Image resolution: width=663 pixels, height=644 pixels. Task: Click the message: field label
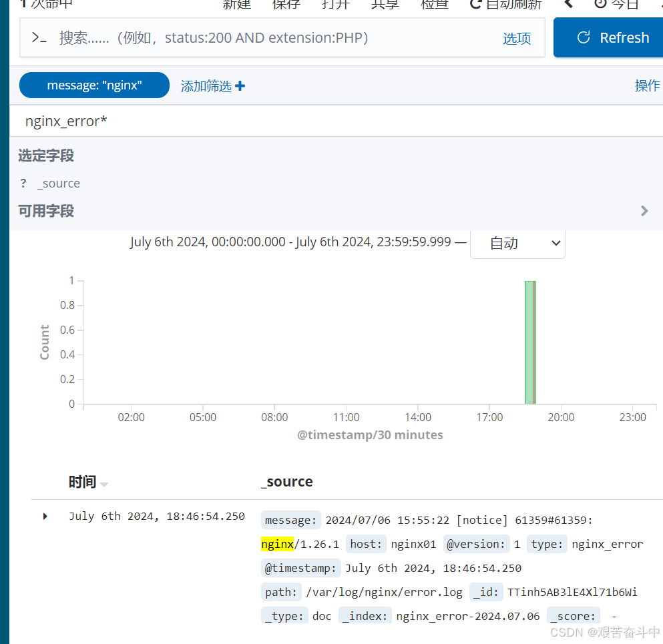coord(291,520)
